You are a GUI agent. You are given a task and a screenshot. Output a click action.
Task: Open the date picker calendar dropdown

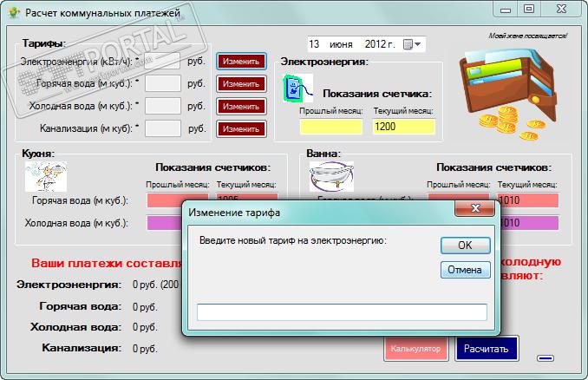(x=412, y=44)
